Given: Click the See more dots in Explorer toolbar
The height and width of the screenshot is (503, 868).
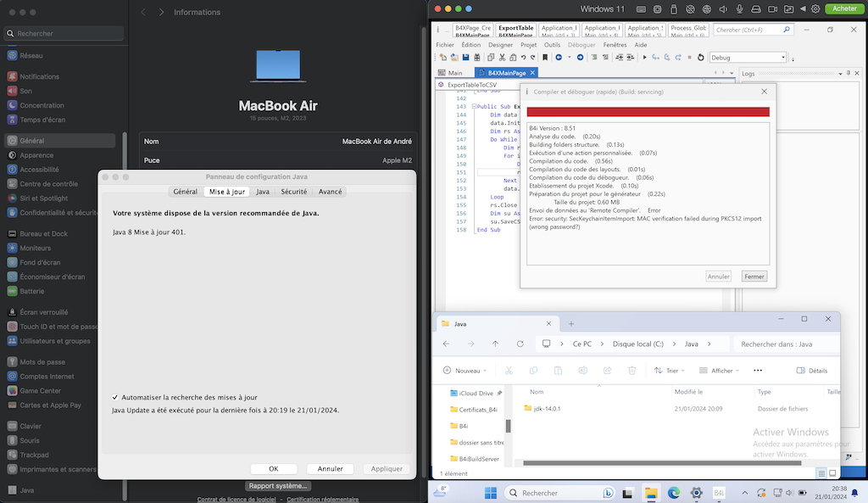Looking at the screenshot, I should click(x=758, y=371).
